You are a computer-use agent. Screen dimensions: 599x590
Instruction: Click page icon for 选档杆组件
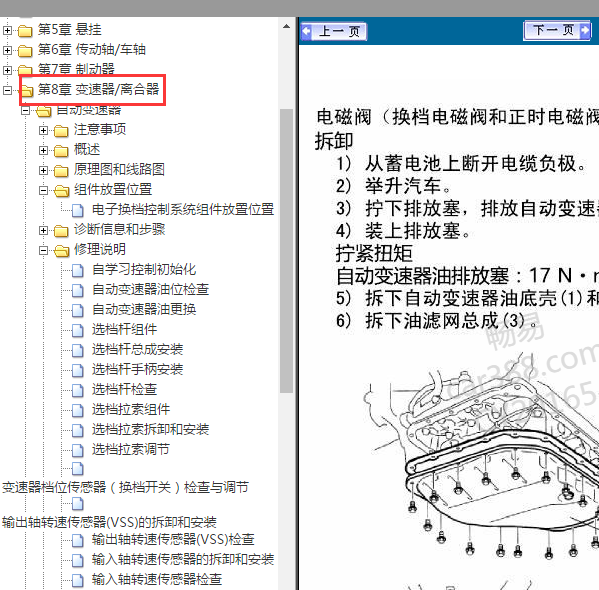point(78,330)
